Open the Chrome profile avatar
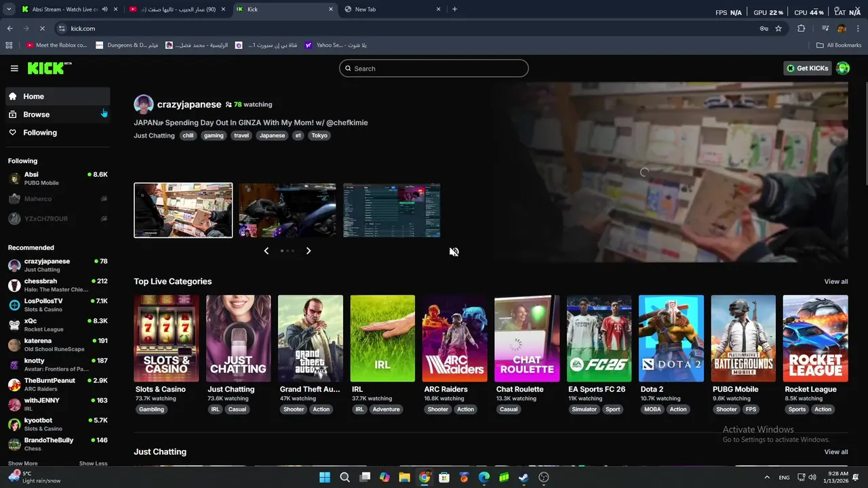Image resolution: width=868 pixels, height=488 pixels. click(x=842, y=28)
